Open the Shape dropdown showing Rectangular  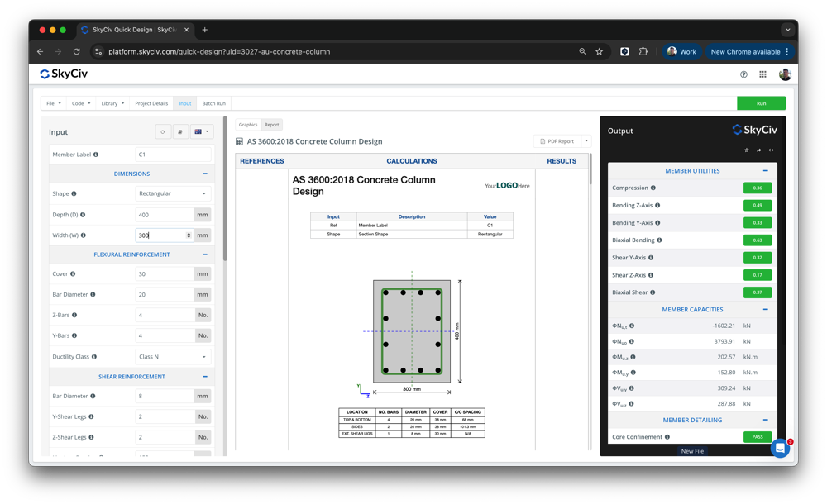tap(173, 193)
